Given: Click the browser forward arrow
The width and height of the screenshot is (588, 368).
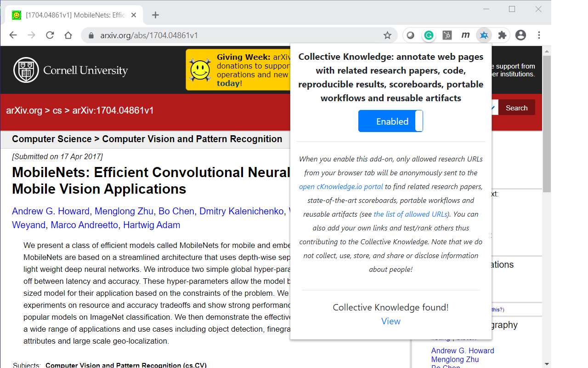Looking at the screenshot, I should [31, 35].
